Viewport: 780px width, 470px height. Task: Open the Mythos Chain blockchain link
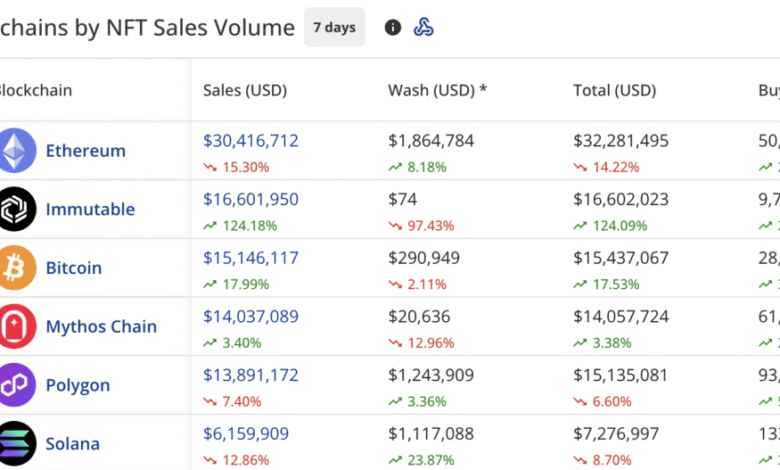[101, 327]
